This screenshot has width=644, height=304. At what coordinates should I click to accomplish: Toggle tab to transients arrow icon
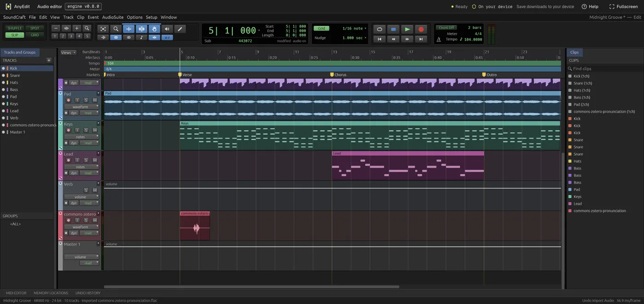(x=103, y=38)
